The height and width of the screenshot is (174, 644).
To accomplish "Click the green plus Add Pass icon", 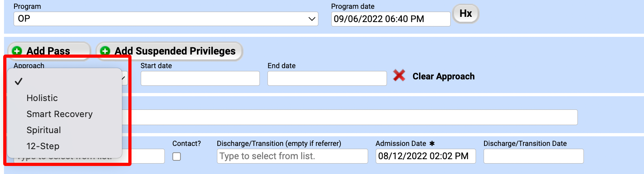I will tap(17, 51).
